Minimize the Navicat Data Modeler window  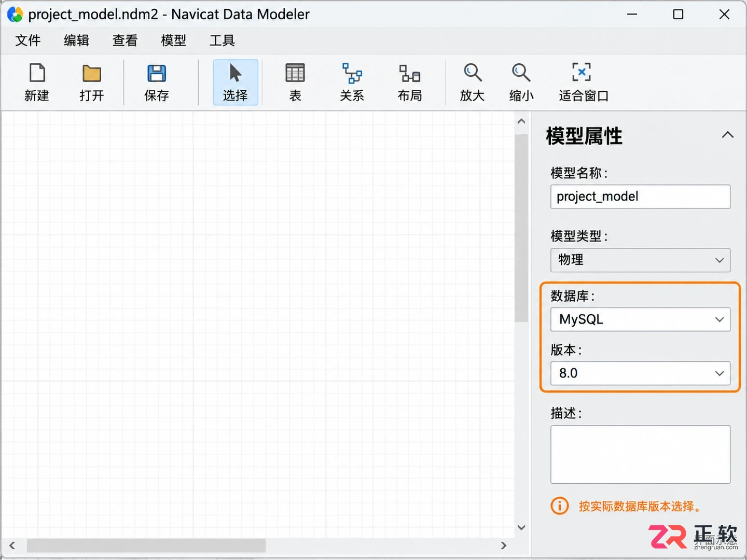point(632,15)
